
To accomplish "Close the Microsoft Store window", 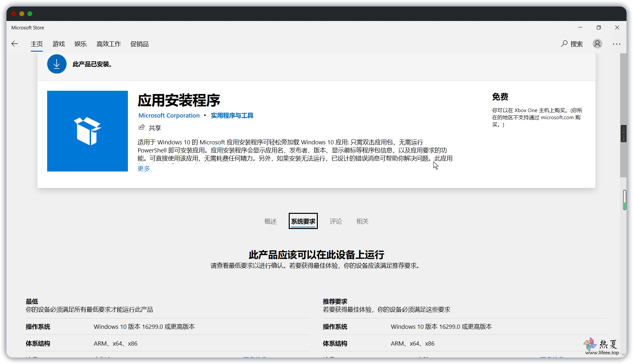I will pos(617,27).
